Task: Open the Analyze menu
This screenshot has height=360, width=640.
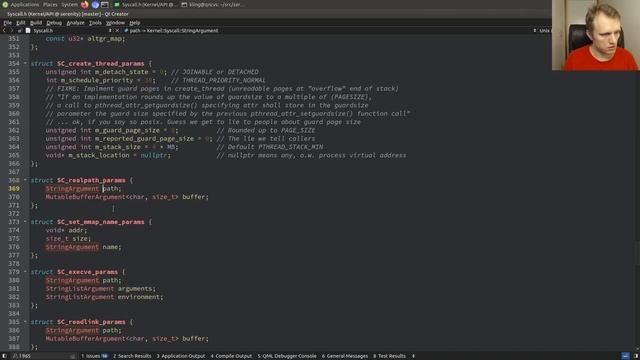Action: click(76, 22)
